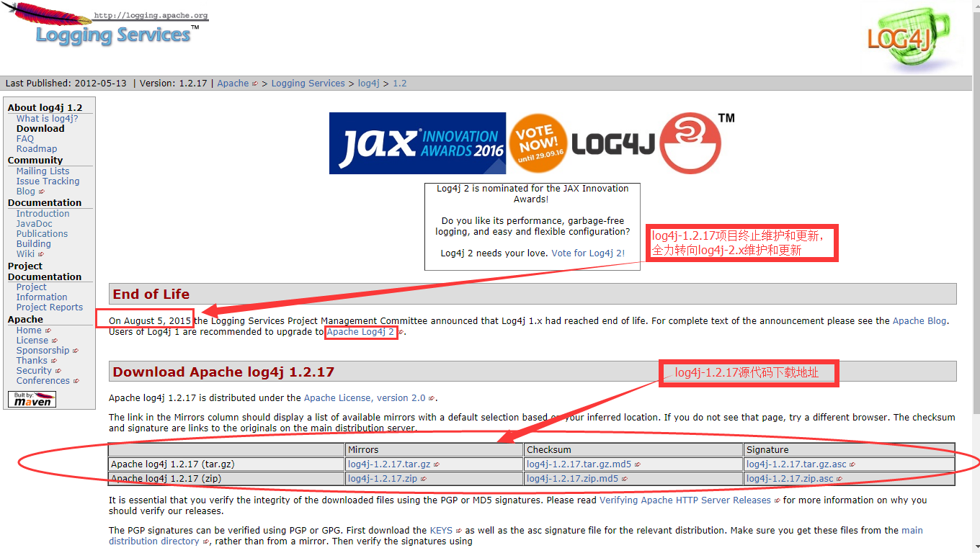Click the Signature column header
The image size is (980, 553).
(850, 450)
